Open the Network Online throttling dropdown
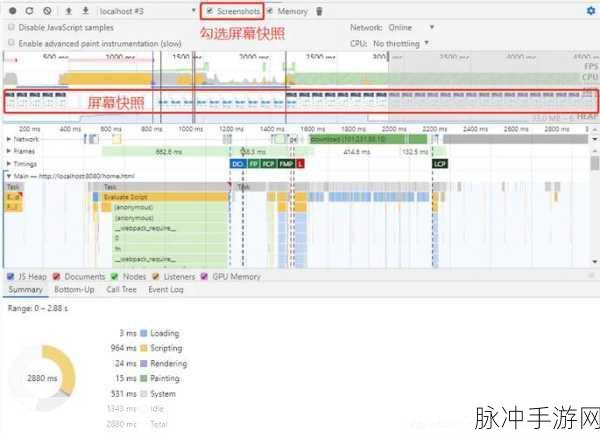This screenshot has width=600, height=437. [x=411, y=28]
